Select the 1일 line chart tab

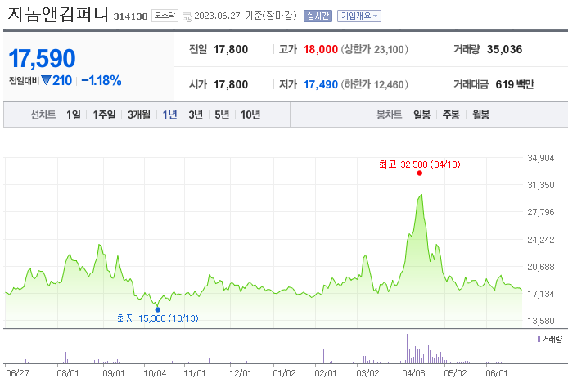[73, 115]
